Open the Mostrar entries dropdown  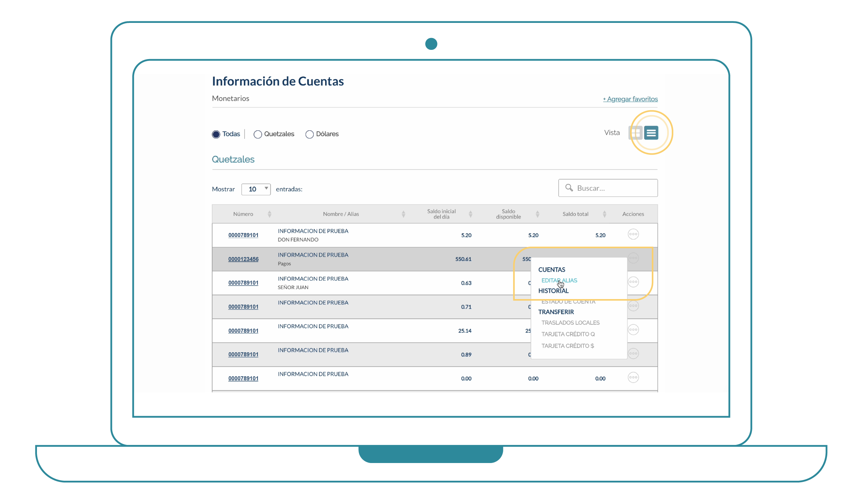point(256,189)
